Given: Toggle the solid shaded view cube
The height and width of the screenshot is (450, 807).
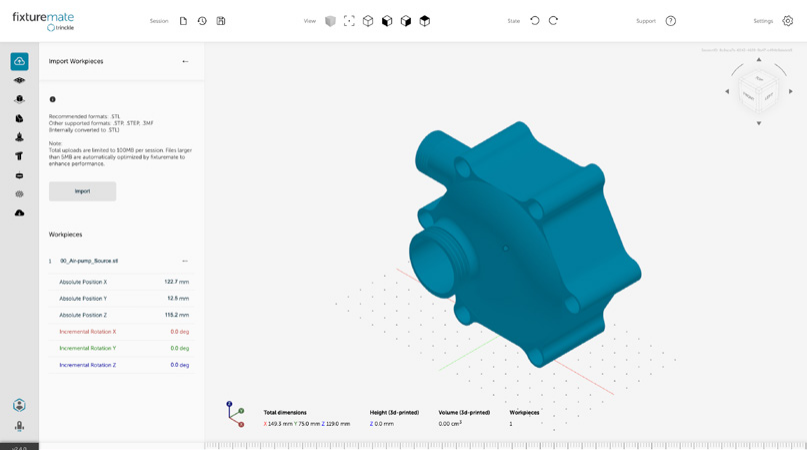Looking at the screenshot, I should coord(330,21).
